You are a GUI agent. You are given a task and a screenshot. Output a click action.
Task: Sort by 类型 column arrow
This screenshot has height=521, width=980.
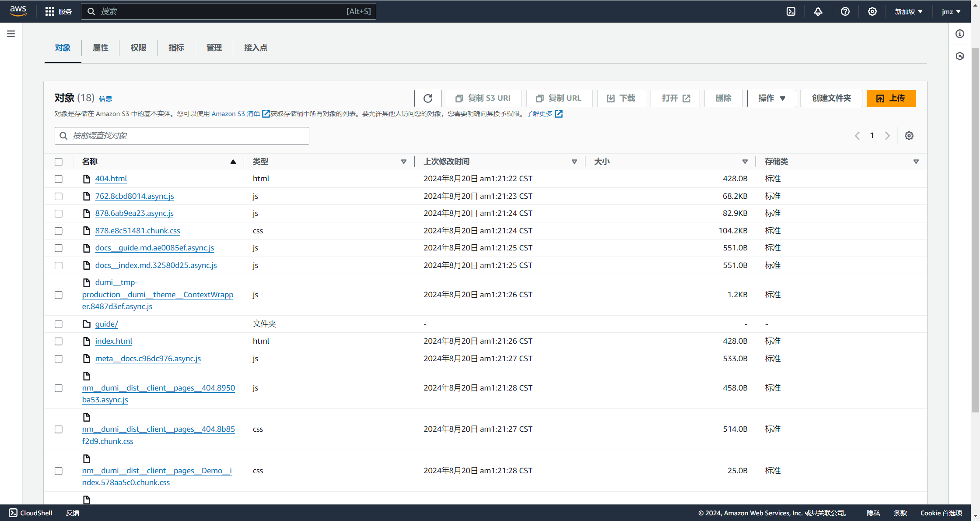click(404, 162)
